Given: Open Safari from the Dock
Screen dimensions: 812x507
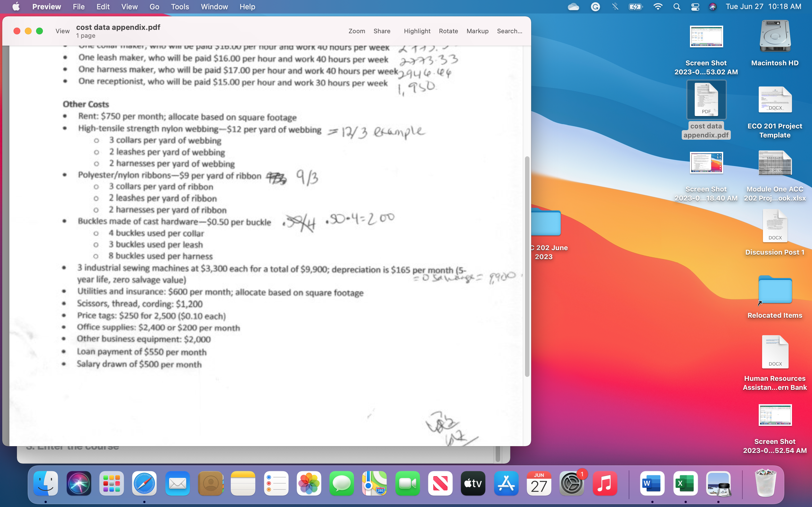Looking at the screenshot, I should pyautogui.click(x=144, y=483).
